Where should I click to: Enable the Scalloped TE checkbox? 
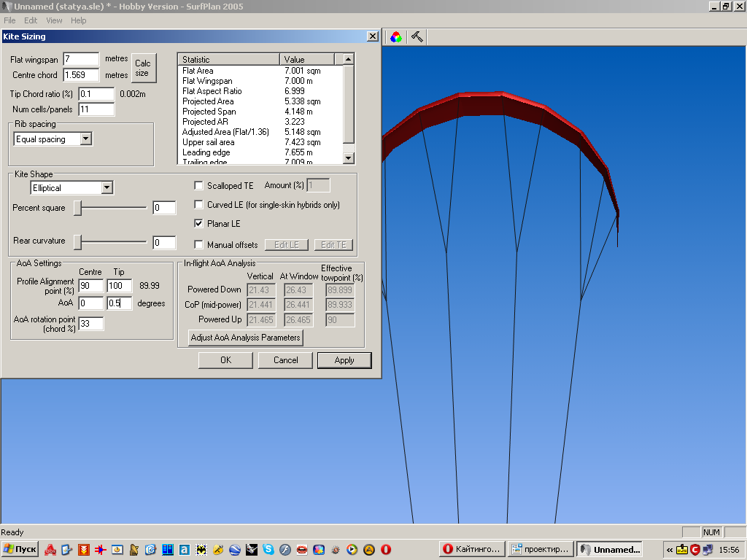click(x=199, y=186)
